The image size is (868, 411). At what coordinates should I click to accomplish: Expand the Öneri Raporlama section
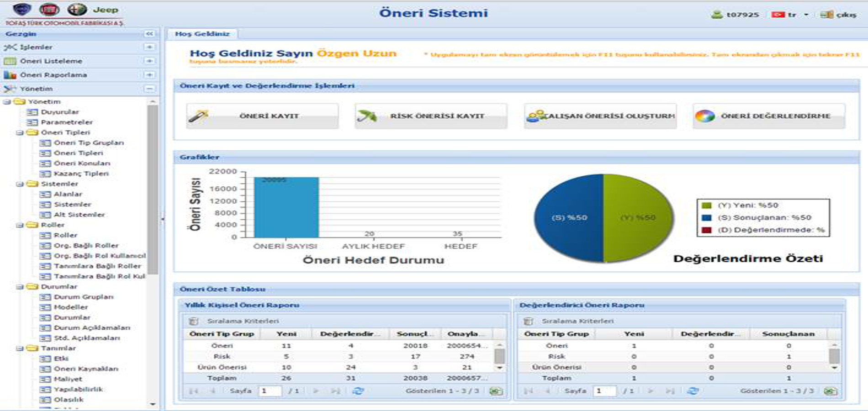pos(149,74)
